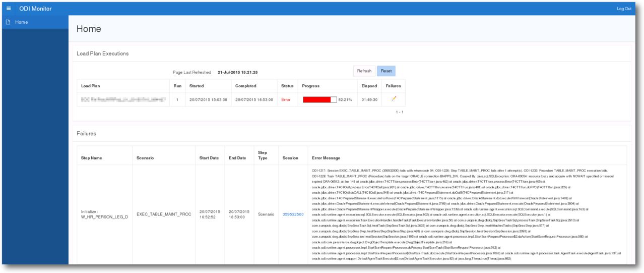Screen dimensions: 644x273
Task: Click the 82.21% progress text
Action: point(345,99)
